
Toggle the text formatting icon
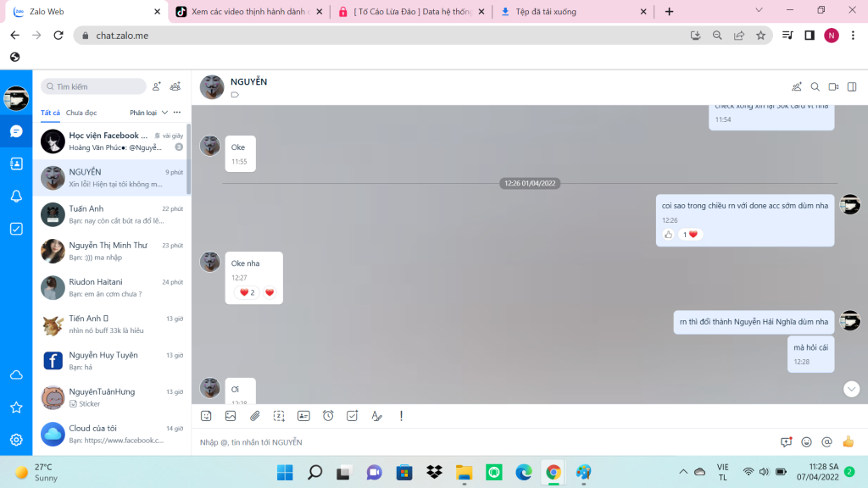tap(376, 416)
